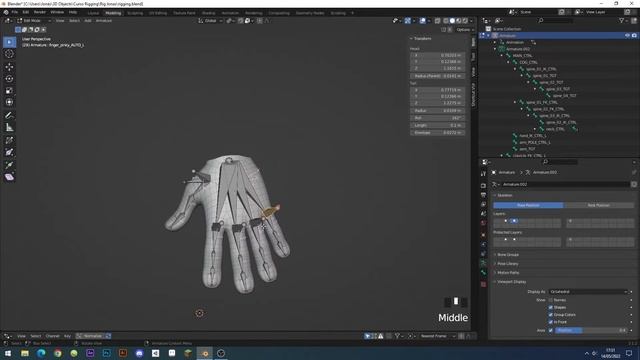640x360 pixels.
Task: Switch to the Sculpting workspace tab
Action: coord(135,13)
